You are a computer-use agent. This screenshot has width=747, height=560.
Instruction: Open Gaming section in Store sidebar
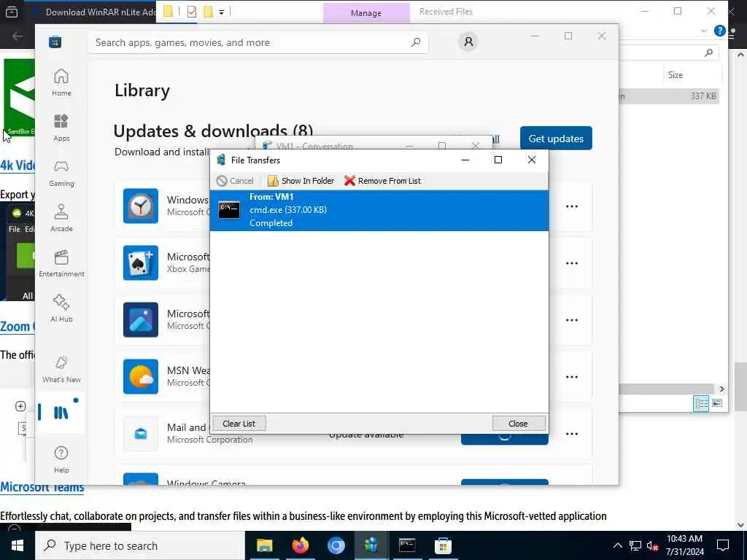[61, 173]
